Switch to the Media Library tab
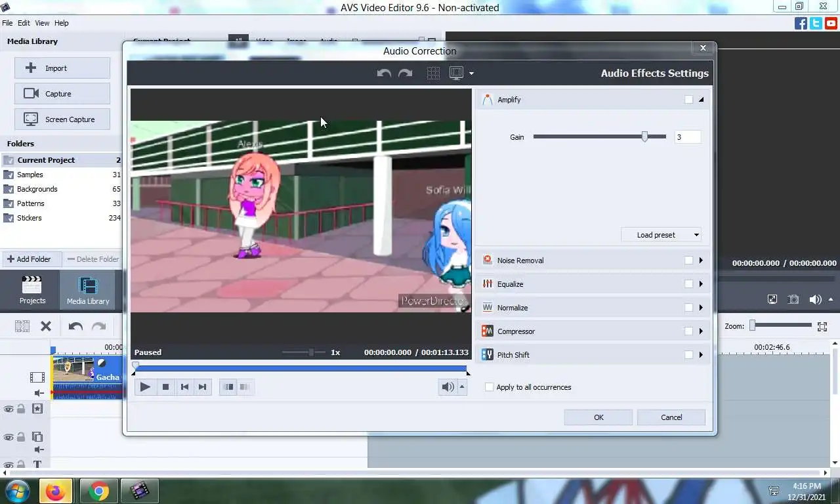This screenshot has height=504, width=840. (x=88, y=290)
